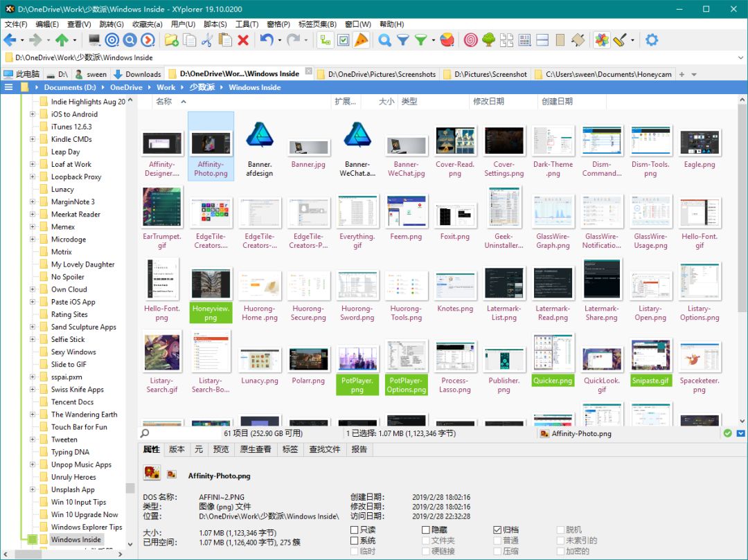748x560 pixels.
Task: Click the pink spiral mini tree icon
Action: pos(470,40)
